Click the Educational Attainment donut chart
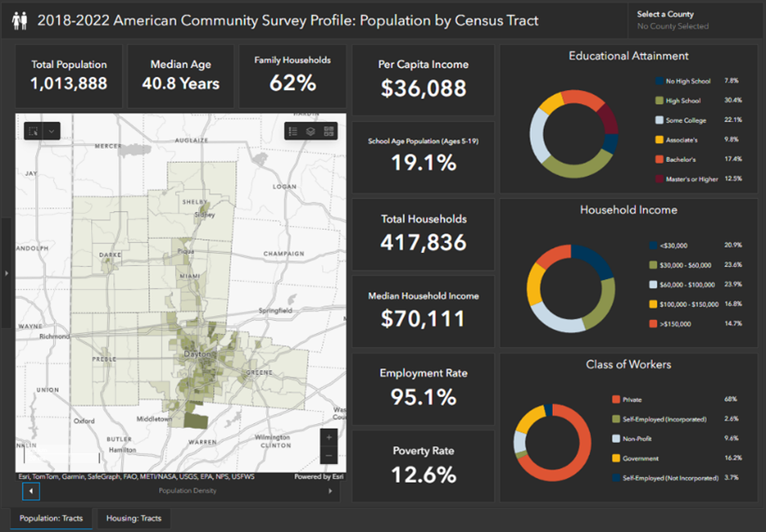The width and height of the screenshot is (766, 532). coord(574,133)
